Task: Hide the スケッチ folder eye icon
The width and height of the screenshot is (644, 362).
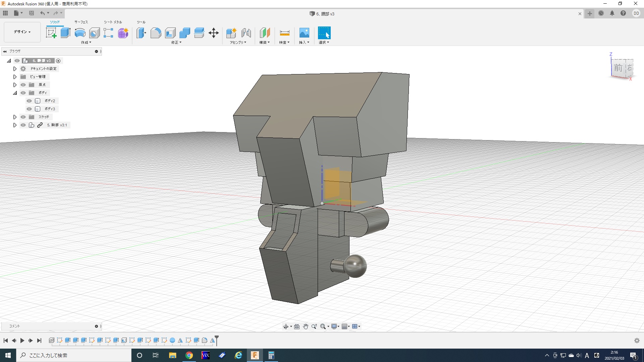Action: click(23, 117)
